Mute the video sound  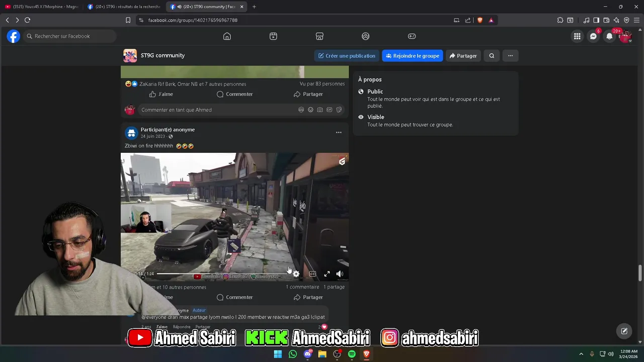pyautogui.click(x=340, y=274)
